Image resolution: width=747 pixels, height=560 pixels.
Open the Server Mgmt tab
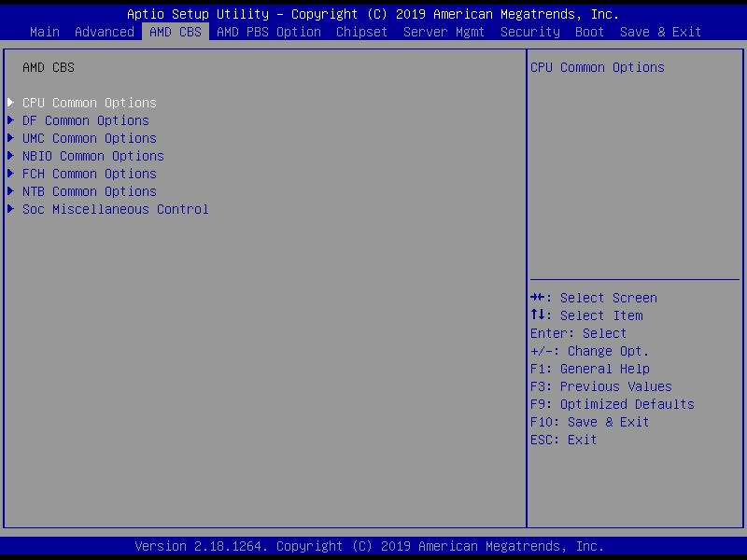coord(444,32)
